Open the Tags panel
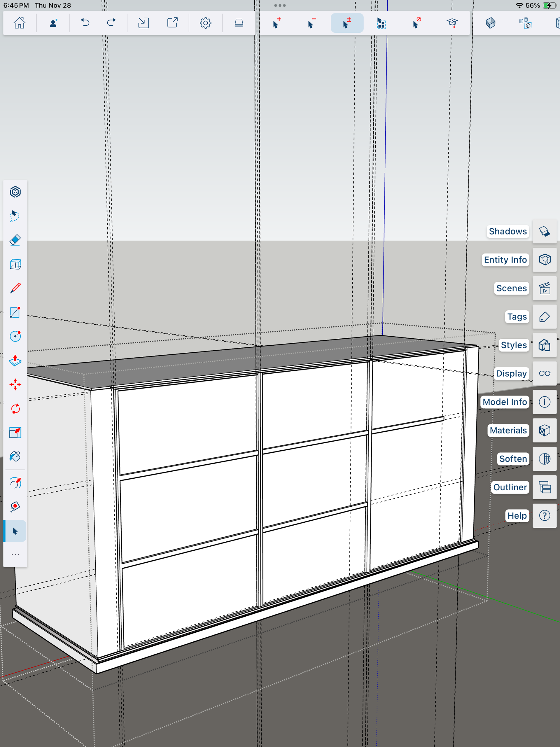The height and width of the screenshot is (747, 560). (545, 317)
